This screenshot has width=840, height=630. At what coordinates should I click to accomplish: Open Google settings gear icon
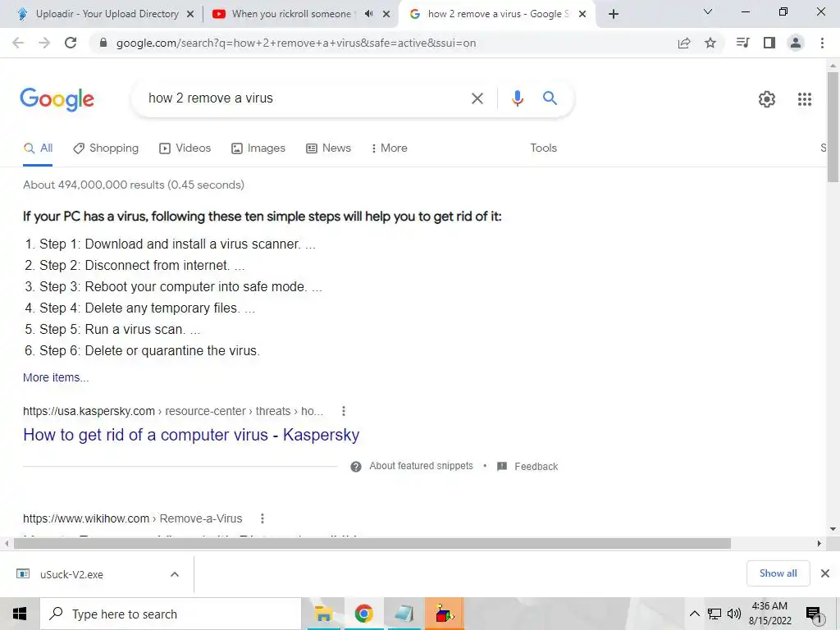[767, 99]
